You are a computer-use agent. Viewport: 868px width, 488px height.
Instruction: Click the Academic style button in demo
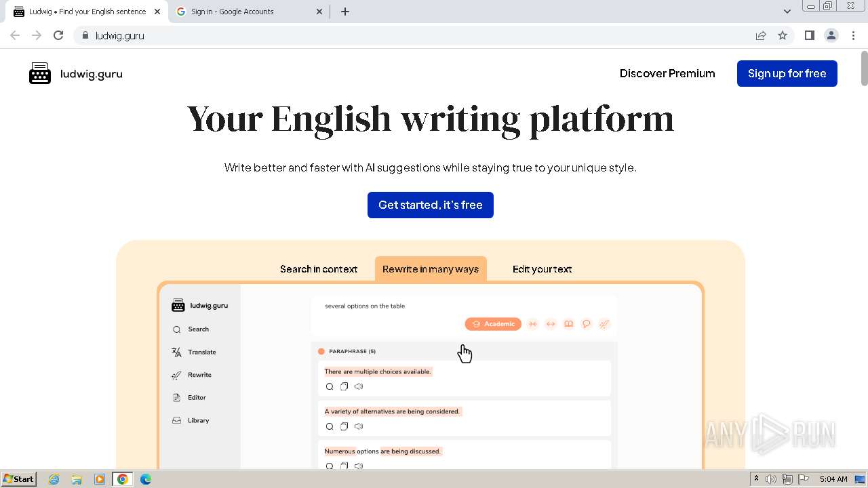pyautogui.click(x=493, y=324)
